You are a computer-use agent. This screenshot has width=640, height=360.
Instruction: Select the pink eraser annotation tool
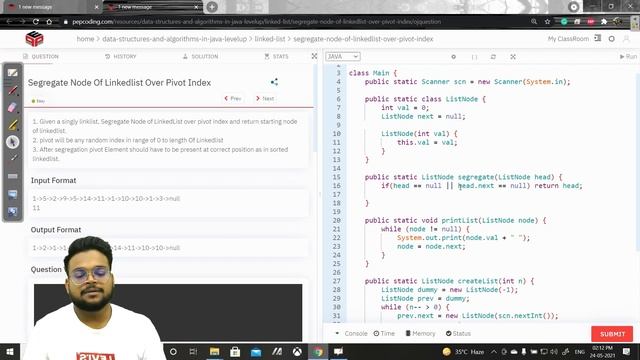point(13,107)
